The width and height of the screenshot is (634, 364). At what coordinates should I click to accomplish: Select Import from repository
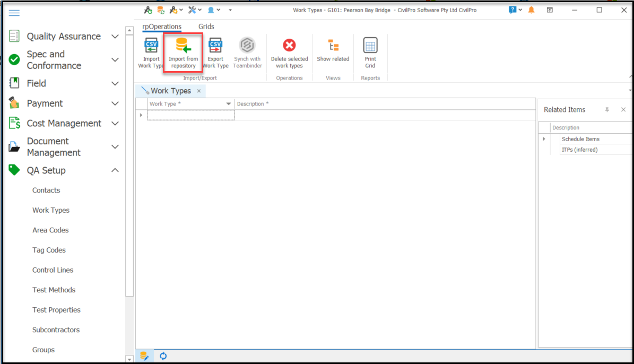(x=183, y=51)
